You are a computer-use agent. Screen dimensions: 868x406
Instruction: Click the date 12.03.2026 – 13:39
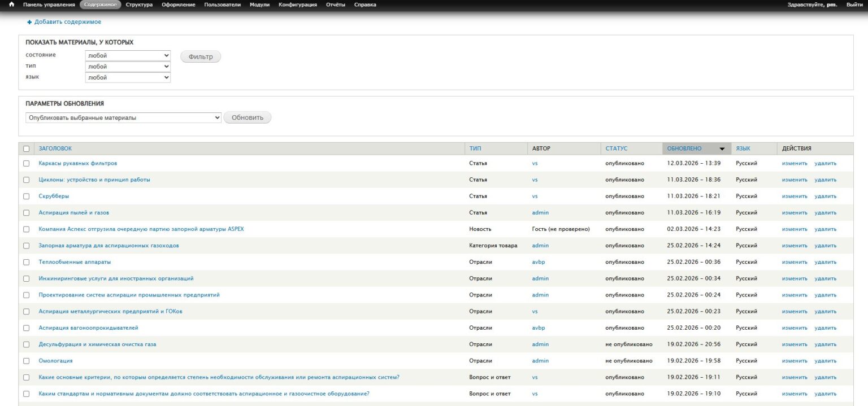[694, 163]
